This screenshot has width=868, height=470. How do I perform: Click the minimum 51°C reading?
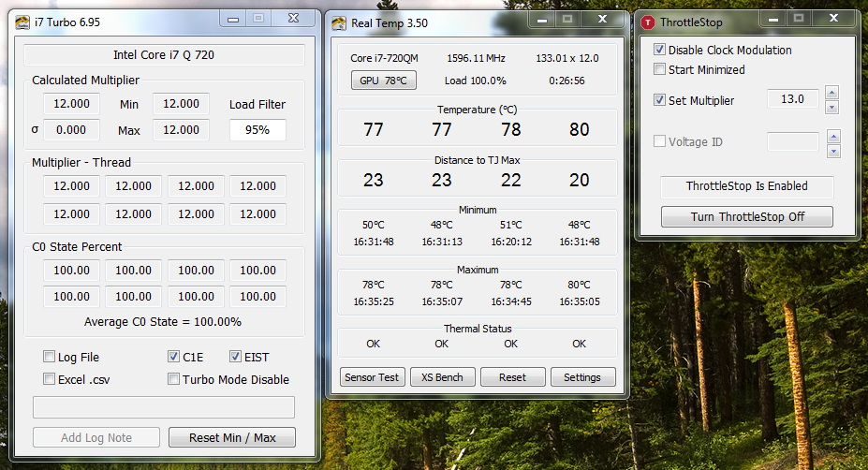pos(511,225)
